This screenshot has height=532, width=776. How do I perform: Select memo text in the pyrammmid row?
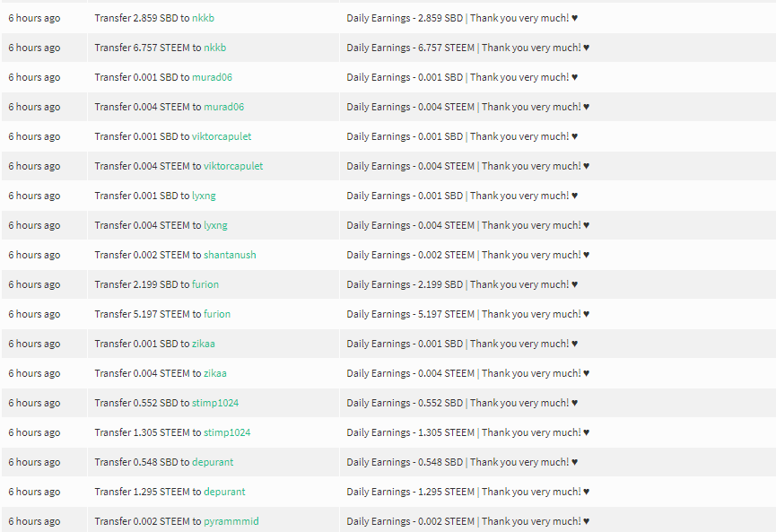(x=468, y=521)
